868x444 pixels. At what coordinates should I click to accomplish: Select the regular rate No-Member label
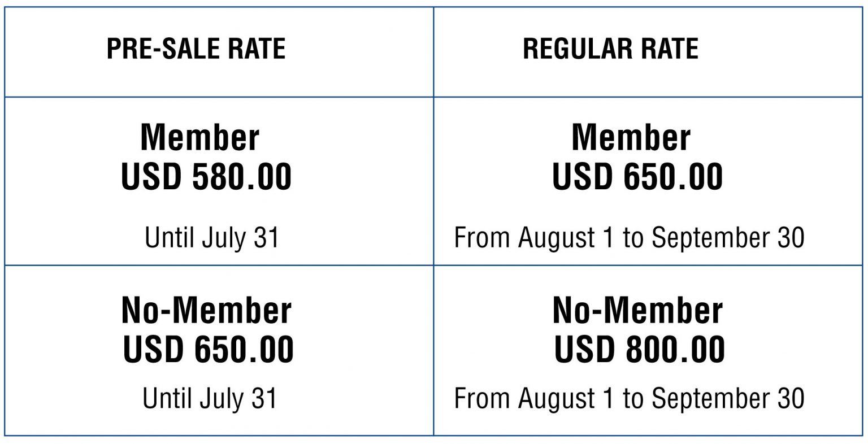637,310
